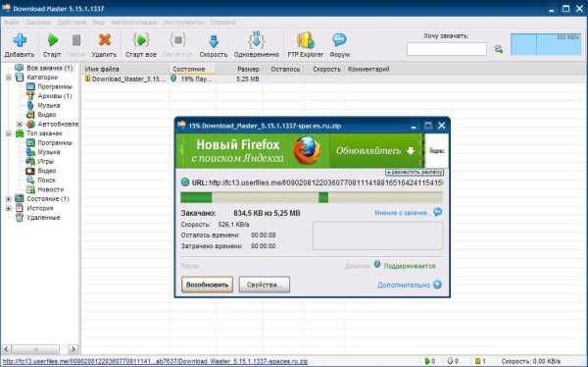Screen dimensions: 588x367
Task: Select Игры under Топ закачек
Action: [x=46, y=162]
